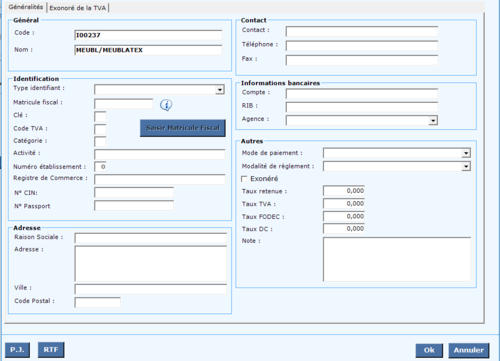
Task: Tick the Exonéré checkbox
Action: [x=244, y=179]
